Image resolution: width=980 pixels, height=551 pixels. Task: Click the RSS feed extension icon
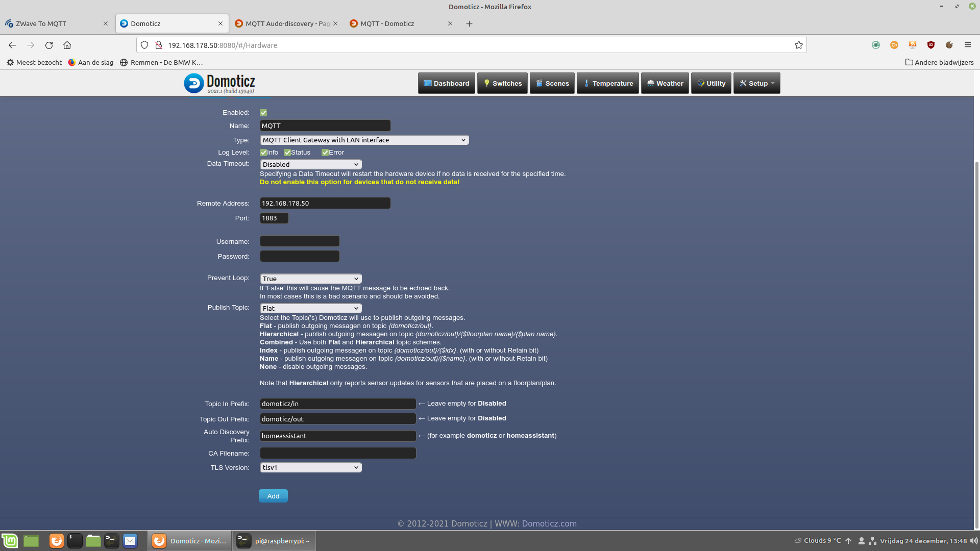click(913, 45)
